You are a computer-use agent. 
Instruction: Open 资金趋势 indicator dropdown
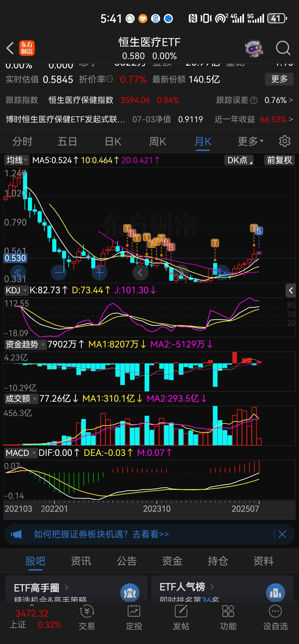(x=25, y=344)
